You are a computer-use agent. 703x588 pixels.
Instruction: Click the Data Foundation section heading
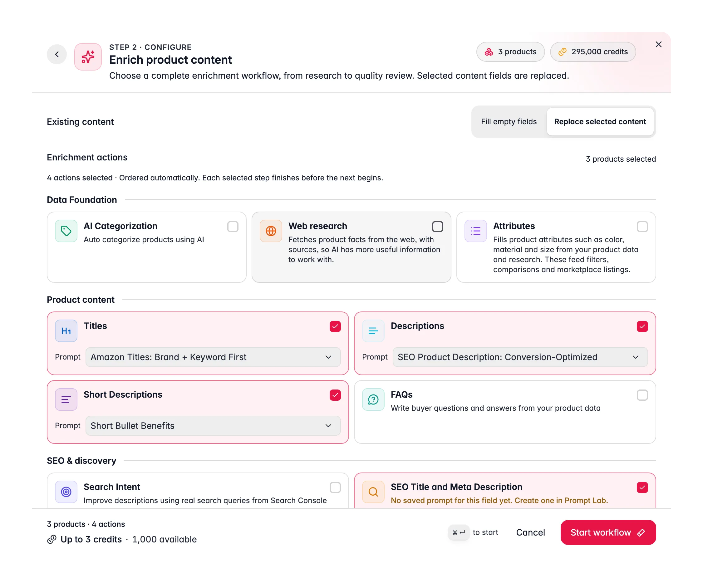click(82, 200)
